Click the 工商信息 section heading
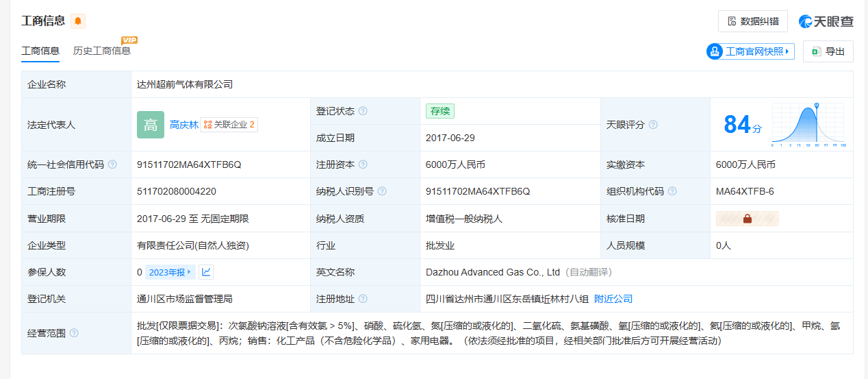 tap(44, 21)
